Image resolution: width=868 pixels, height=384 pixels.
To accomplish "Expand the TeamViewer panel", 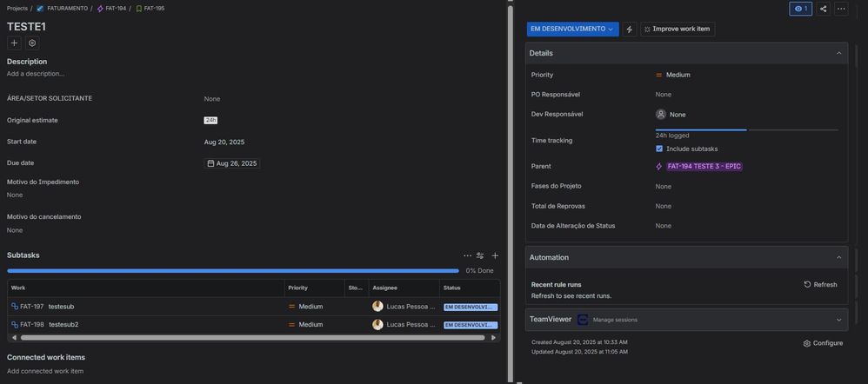I will pos(838,320).
